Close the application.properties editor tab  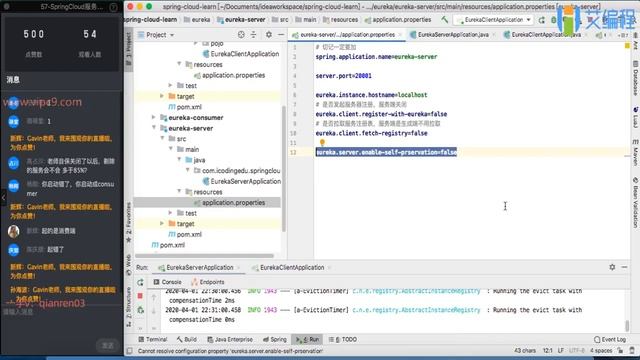click(400, 35)
